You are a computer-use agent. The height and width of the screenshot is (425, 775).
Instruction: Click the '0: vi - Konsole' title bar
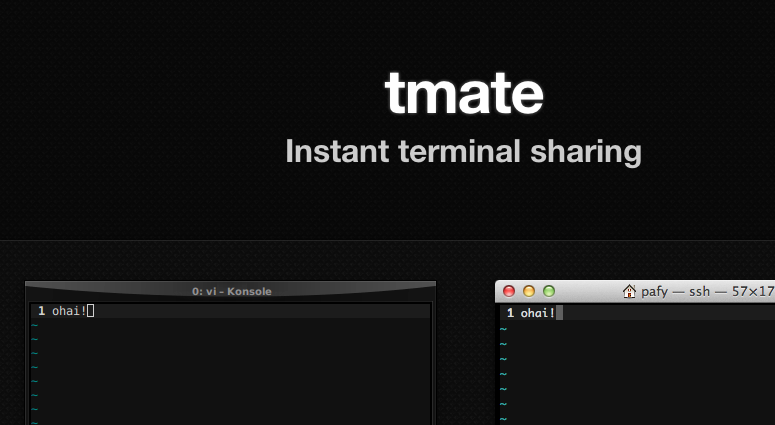[231, 291]
